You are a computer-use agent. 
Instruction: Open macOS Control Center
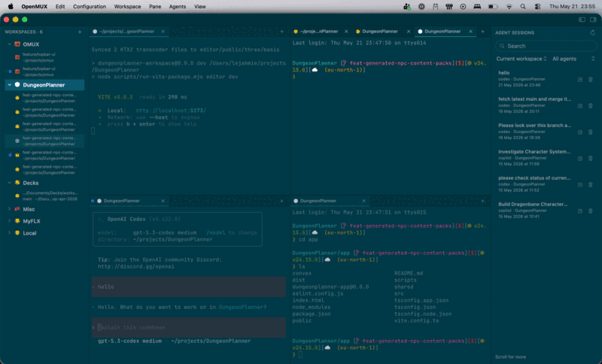[537, 7]
